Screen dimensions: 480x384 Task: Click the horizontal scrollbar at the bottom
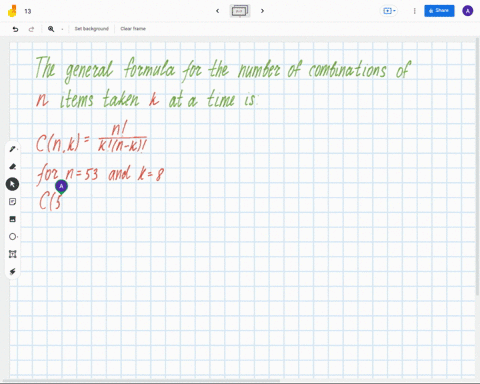(140, 381)
